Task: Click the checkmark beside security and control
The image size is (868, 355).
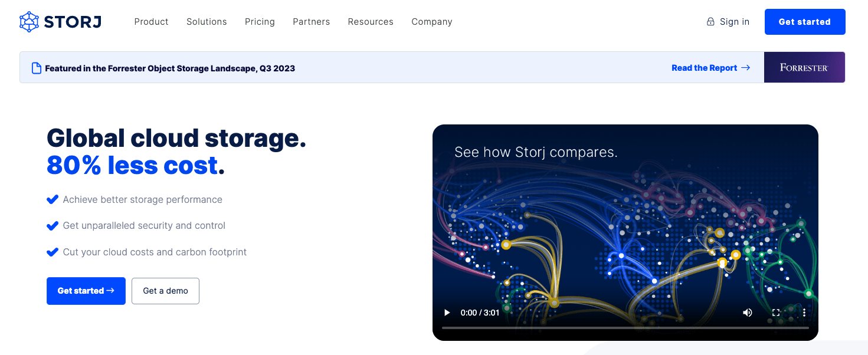Action: click(53, 225)
